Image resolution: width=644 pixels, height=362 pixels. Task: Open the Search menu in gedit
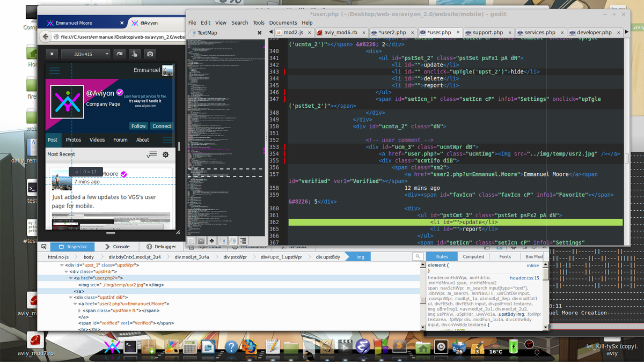pyautogui.click(x=240, y=23)
